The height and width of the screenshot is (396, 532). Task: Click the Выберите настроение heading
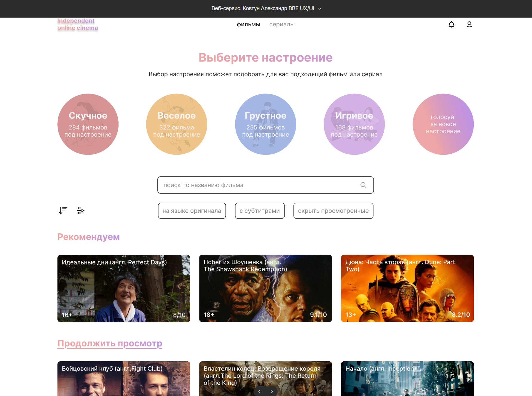tap(266, 57)
